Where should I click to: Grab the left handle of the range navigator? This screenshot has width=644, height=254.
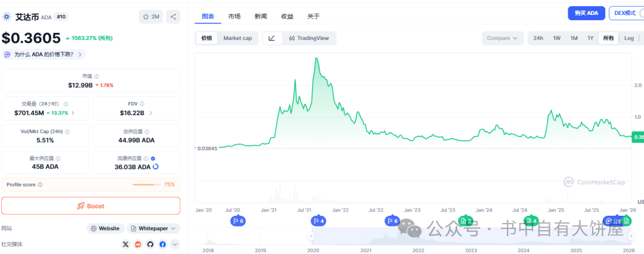[311, 236]
